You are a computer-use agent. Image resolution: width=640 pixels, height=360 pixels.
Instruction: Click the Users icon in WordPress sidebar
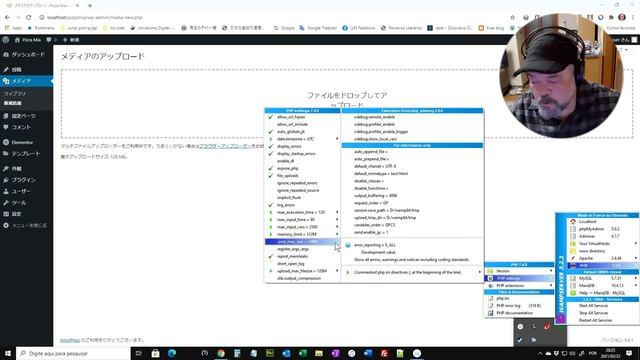[6, 191]
